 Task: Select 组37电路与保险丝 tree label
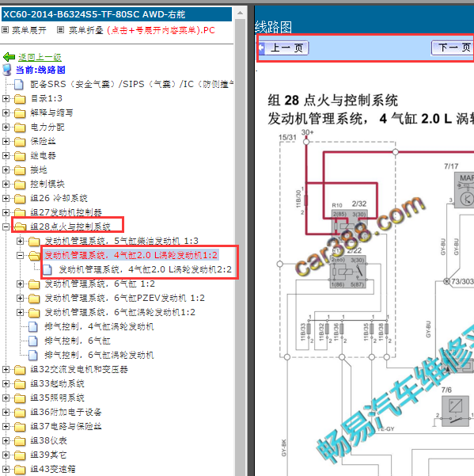point(66,427)
